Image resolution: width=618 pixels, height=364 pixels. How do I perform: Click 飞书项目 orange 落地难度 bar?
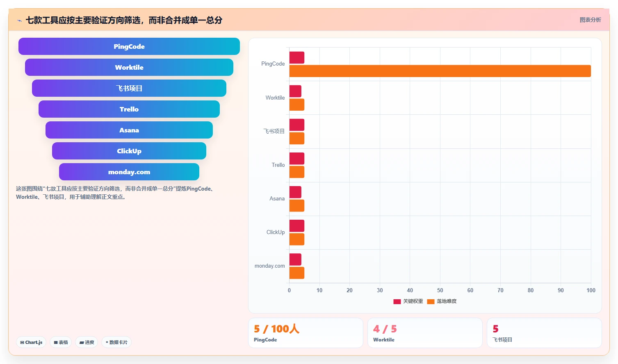coord(297,138)
